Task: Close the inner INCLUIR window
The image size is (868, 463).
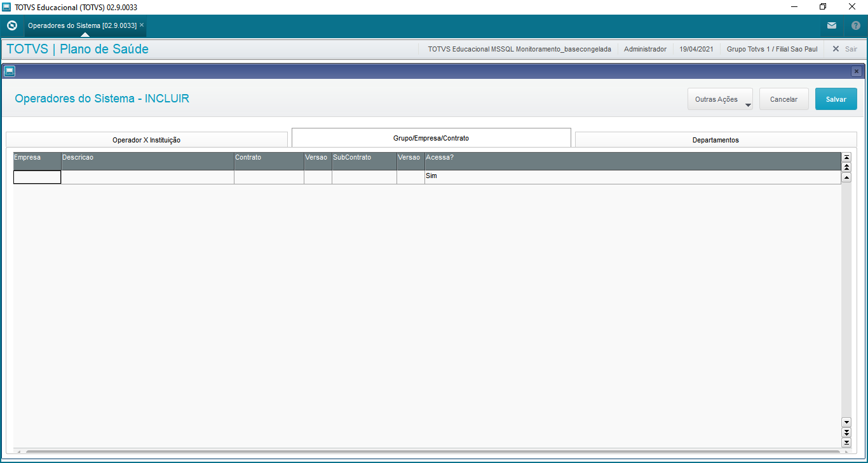Action: (857, 71)
